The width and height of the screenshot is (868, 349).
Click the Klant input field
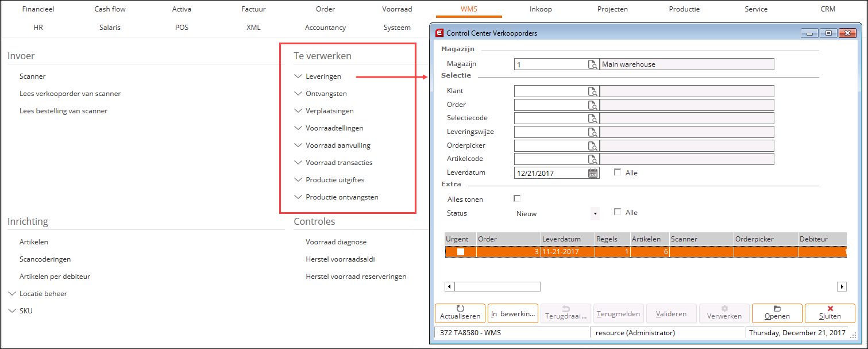(549, 91)
